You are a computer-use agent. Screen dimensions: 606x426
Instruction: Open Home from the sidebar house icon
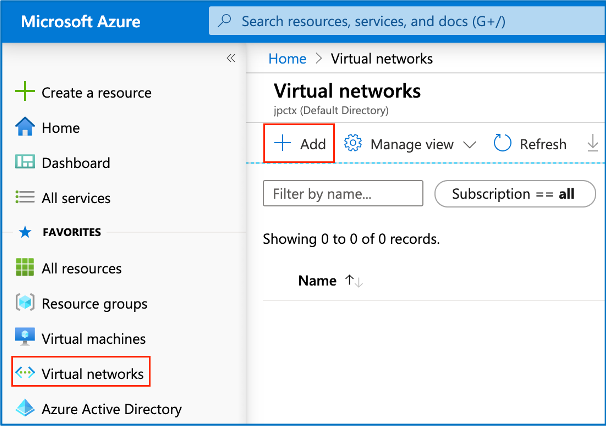pos(25,127)
